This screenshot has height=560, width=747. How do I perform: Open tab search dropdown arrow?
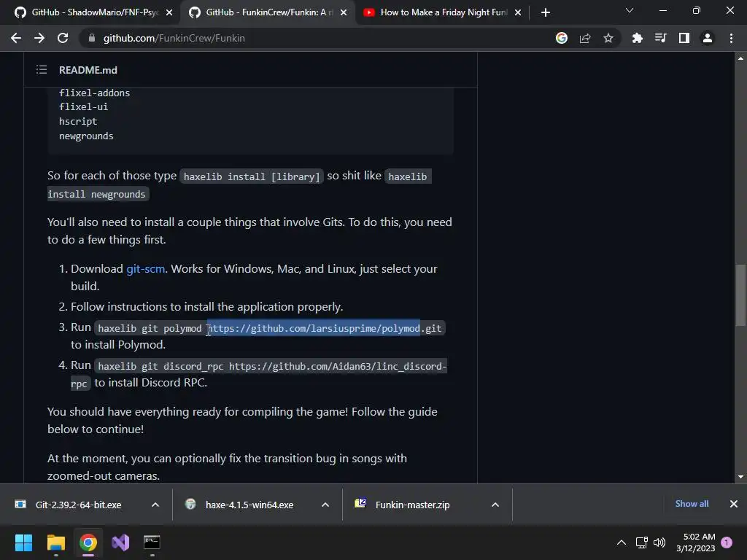pos(630,10)
